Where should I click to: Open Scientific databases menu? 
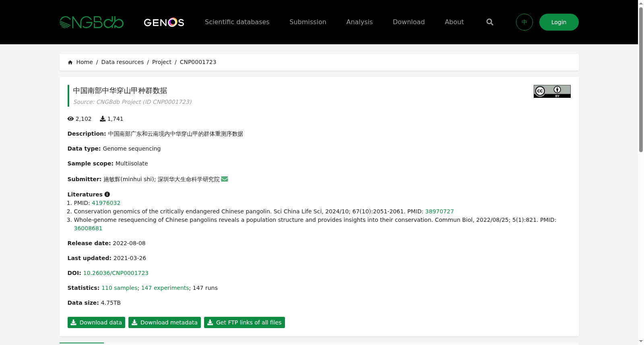coord(237,22)
